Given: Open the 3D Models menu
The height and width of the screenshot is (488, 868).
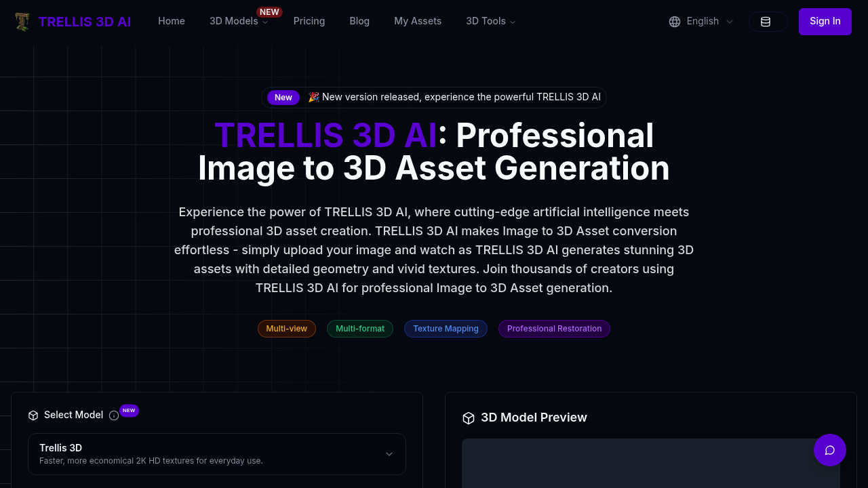Looking at the screenshot, I should pyautogui.click(x=237, y=21).
